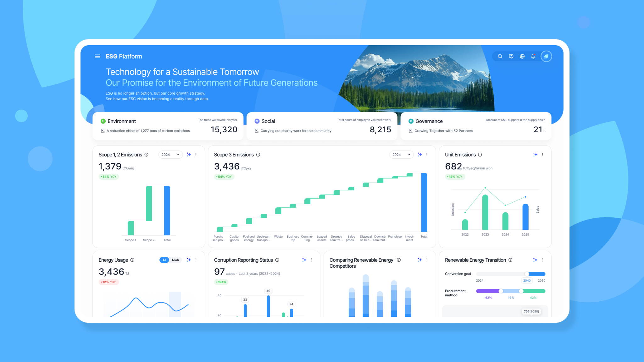Screen dimensions: 644x362
Task: Click the AI sparkle icon on Corruption Reporting Status
Action: click(x=304, y=260)
